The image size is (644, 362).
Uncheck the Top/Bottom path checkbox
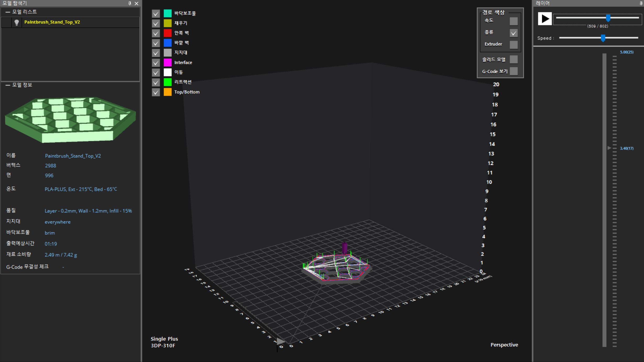tap(156, 92)
